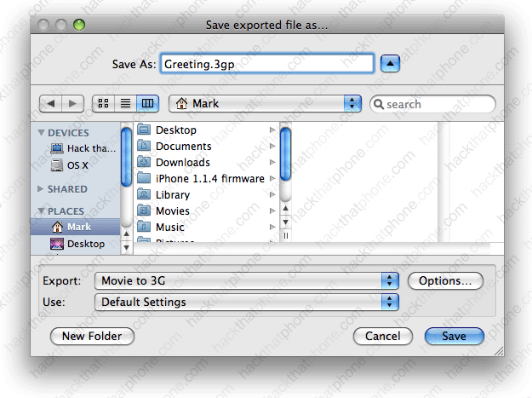Select the Mark home folder in sidebar

click(78, 227)
